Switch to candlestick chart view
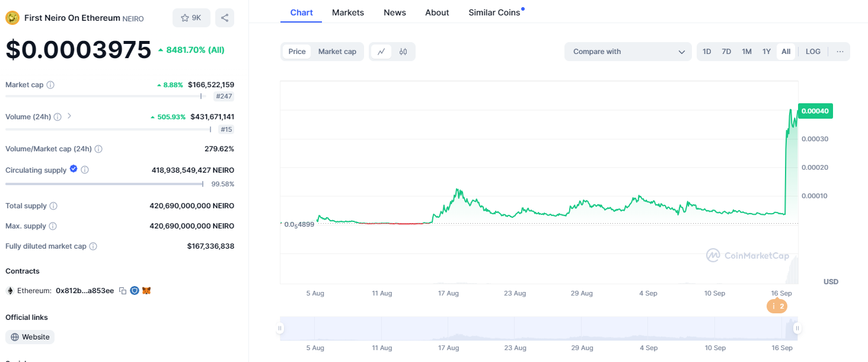This screenshot has width=868, height=362. point(403,52)
